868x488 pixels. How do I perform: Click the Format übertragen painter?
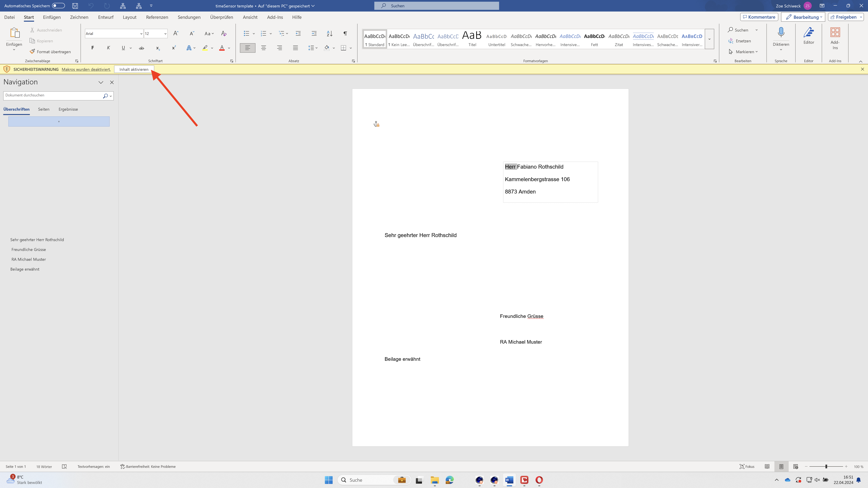pyautogui.click(x=50, y=52)
